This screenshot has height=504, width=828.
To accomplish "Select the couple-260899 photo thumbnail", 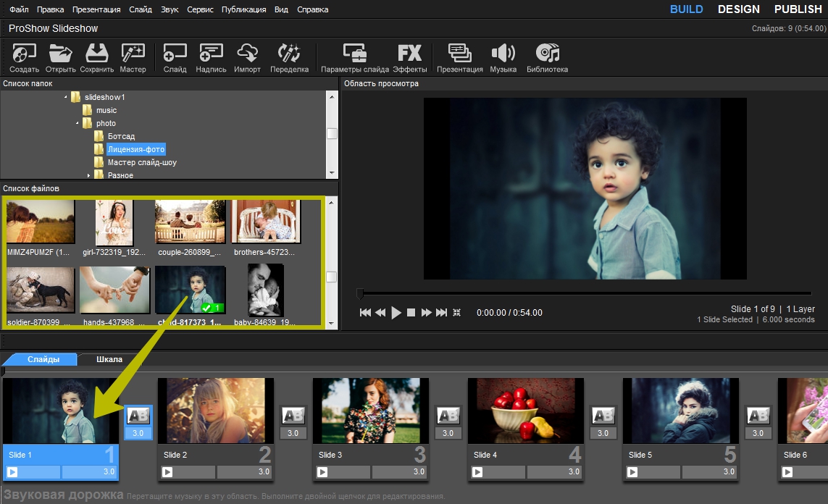I will click(x=190, y=222).
